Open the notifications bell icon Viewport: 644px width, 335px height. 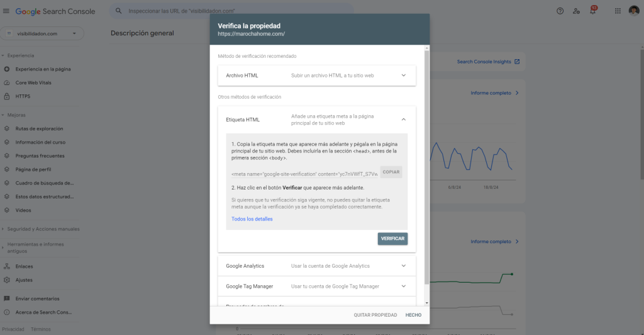click(592, 11)
